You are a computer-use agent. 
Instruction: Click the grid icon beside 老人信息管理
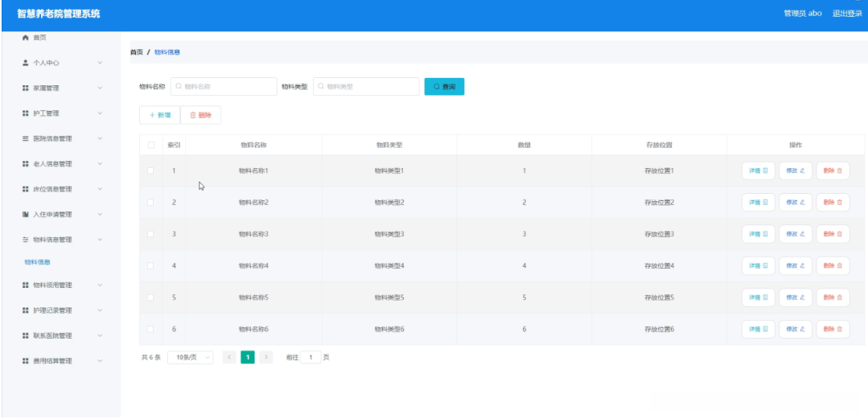[25, 164]
